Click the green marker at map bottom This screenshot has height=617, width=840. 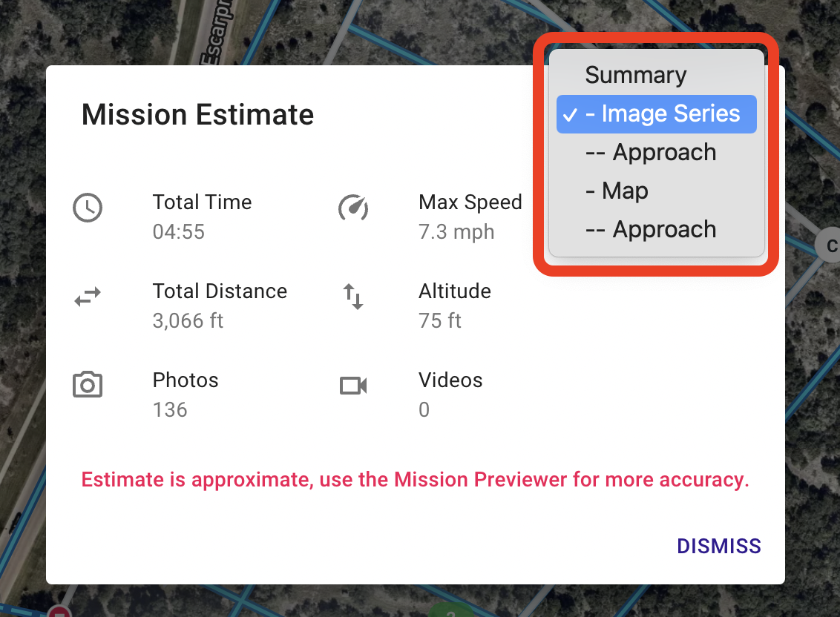coord(451,611)
